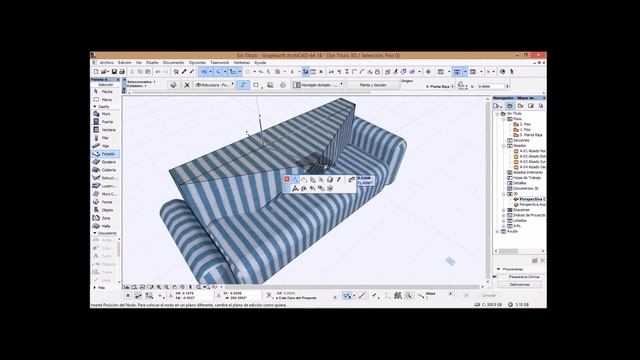640x360 pixels.
Task: Select the Viga beam tool
Action: pyautogui.click(x=105, y=146)
